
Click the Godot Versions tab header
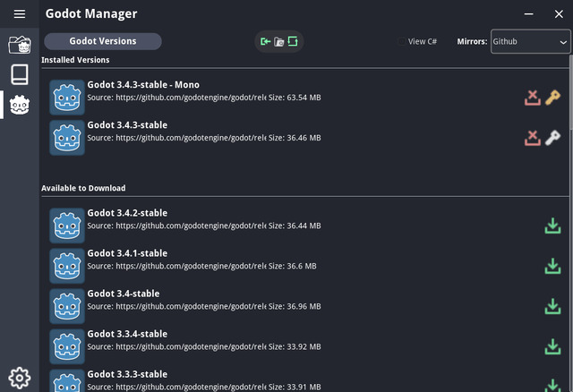(x=103, y=41)
